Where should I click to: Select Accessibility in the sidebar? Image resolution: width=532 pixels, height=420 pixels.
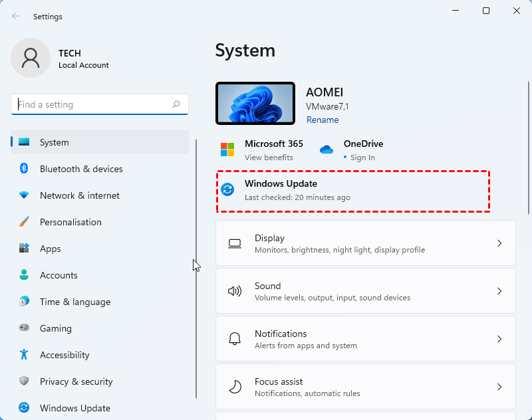click(x=65, y=355)
